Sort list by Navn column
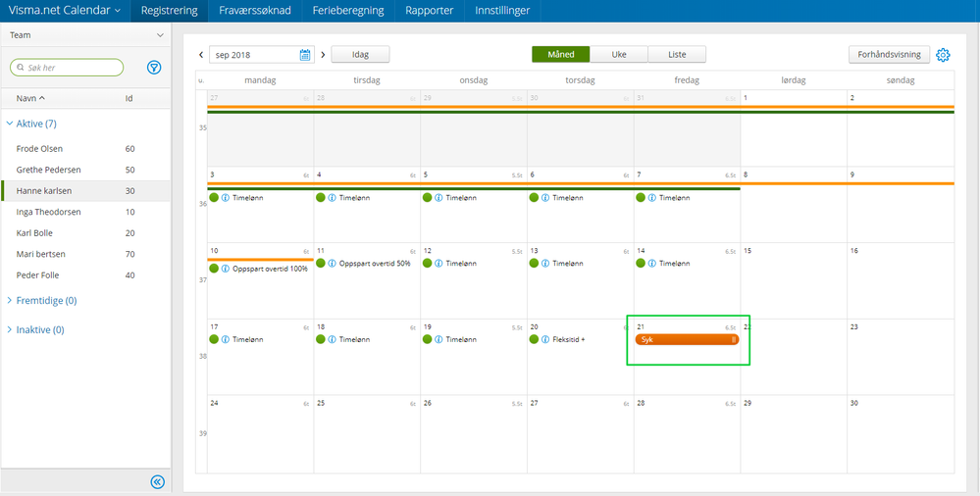This screenshot has height=496, width=980. click(30, 98)
